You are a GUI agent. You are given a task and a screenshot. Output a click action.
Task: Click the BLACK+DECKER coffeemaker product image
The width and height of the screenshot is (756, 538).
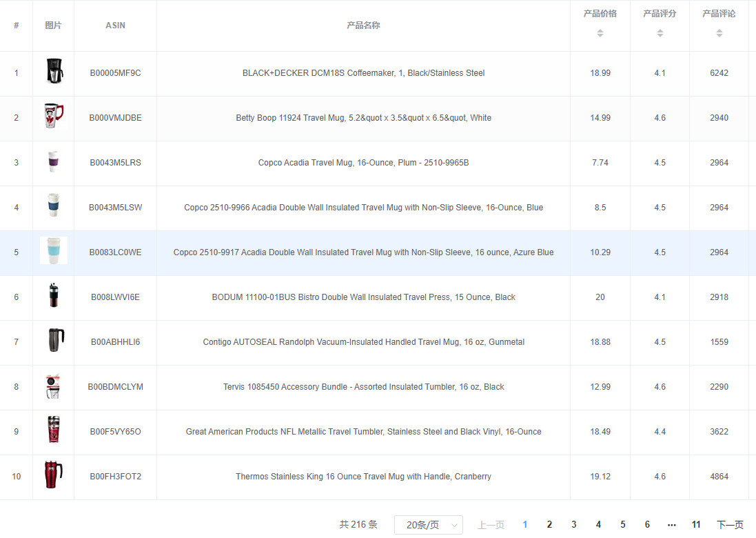(54, 73)
